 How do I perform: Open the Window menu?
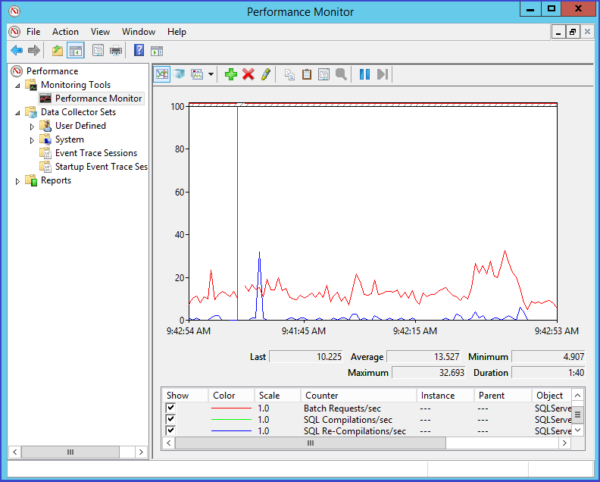(x=139, y=32)
